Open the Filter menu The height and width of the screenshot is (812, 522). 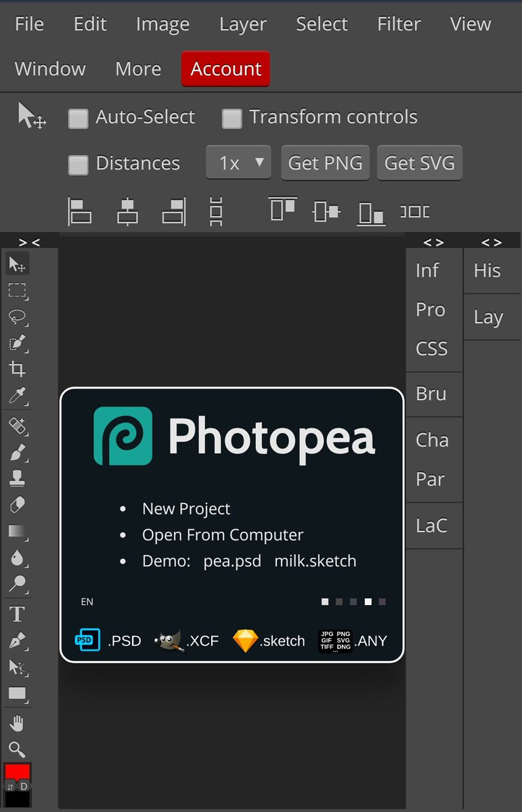(x=399, y=24)
